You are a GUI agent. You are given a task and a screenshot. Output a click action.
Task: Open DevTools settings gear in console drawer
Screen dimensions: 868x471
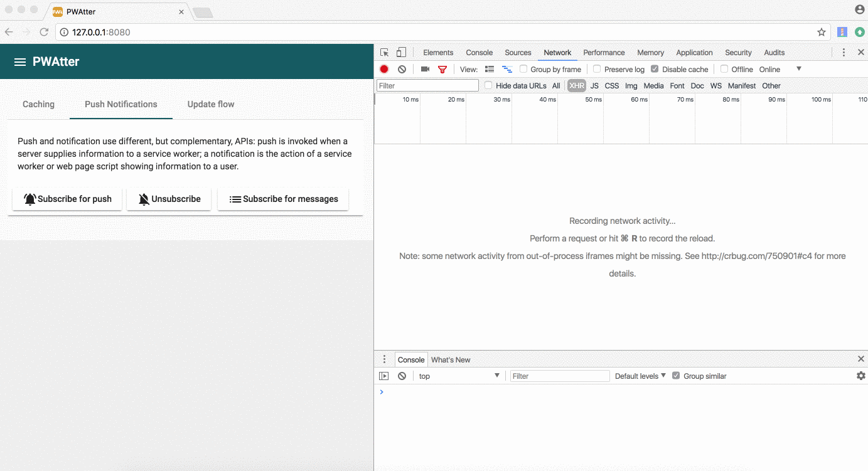860,376
